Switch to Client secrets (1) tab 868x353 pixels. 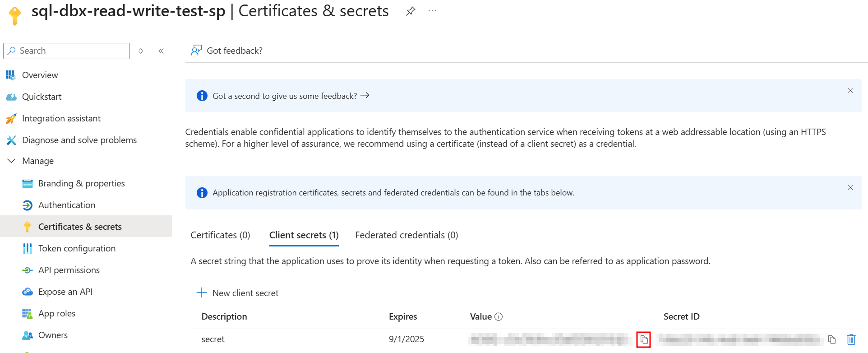tap(304, 235)
